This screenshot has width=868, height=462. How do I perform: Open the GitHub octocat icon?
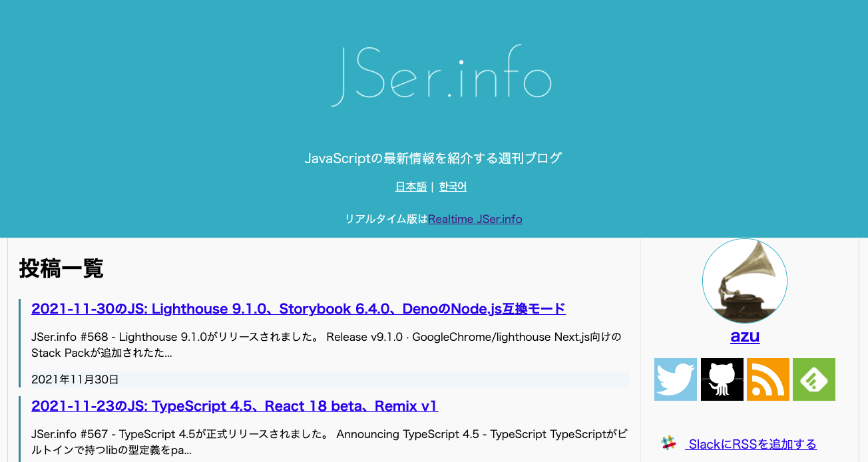722,379
